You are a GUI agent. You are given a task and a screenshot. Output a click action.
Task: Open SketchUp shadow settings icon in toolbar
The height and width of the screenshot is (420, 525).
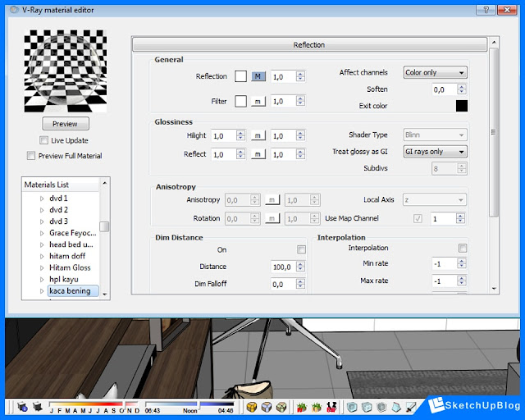point(22,407)
